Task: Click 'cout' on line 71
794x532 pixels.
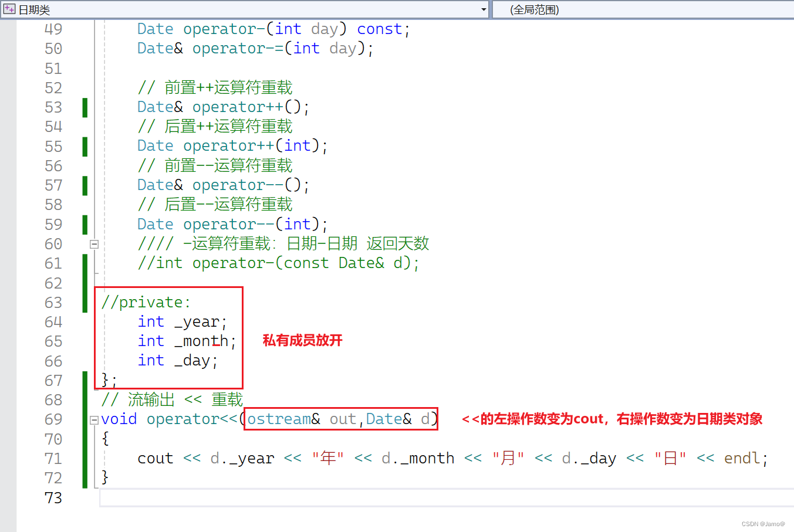Action: point(155,459)
